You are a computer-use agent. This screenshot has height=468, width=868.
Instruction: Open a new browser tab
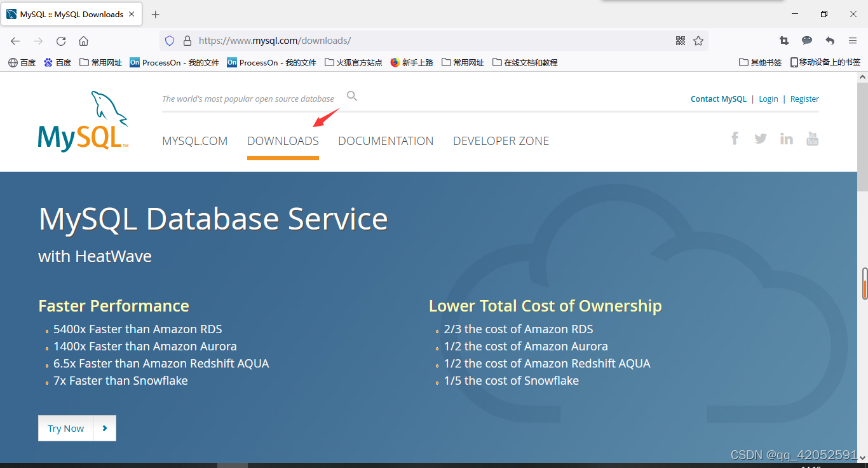(x=156, y=14)
